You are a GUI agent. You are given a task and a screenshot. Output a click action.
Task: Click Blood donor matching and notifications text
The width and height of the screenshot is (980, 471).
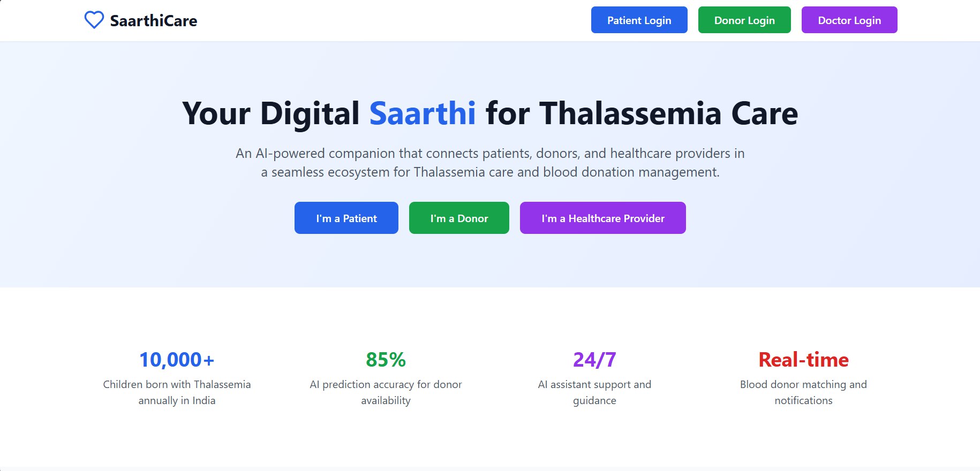click(803, 392)
